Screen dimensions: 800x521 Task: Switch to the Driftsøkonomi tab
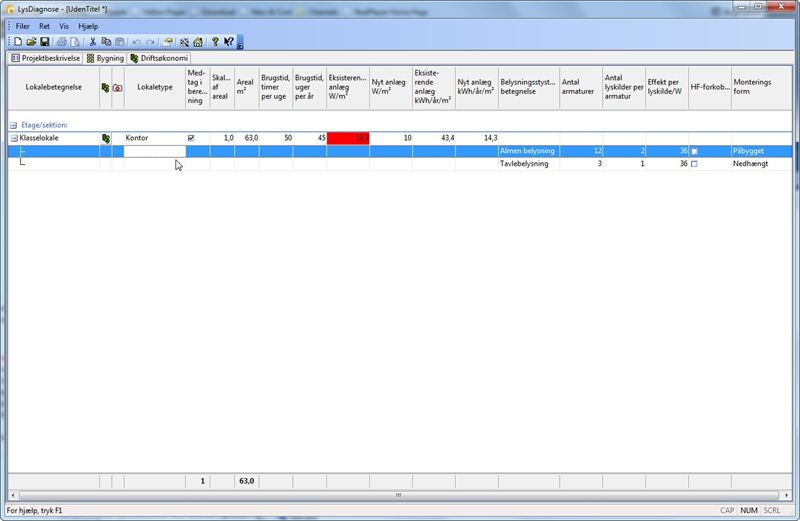click(x=160, y=58)
